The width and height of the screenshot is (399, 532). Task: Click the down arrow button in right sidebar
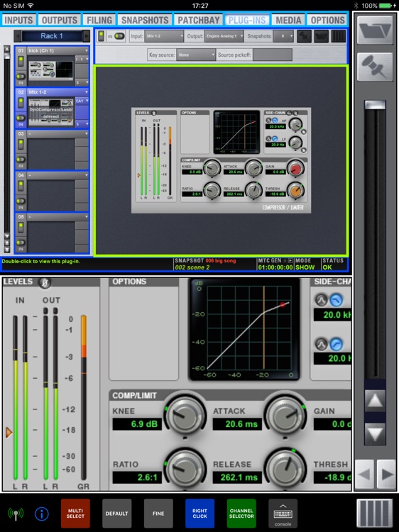(x=375, y=433)
